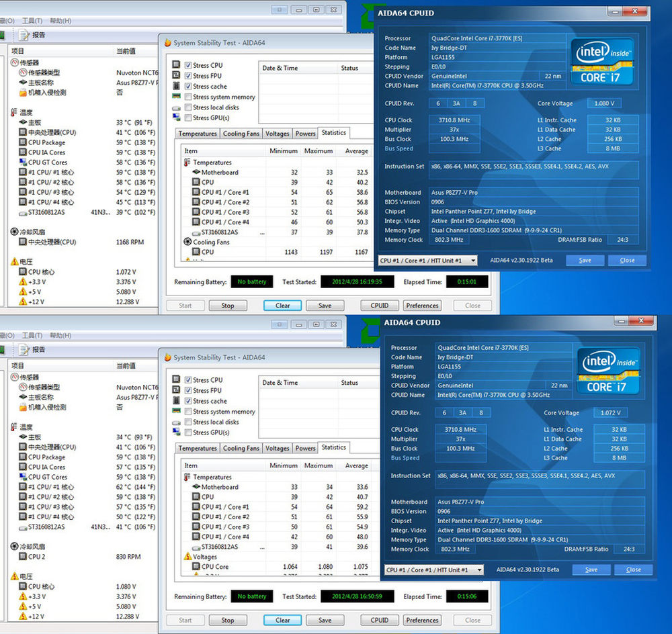Open the Powers tab in the lower stability window
The width and height of the screenshot is (672, 634).
(x=305, y=448)
